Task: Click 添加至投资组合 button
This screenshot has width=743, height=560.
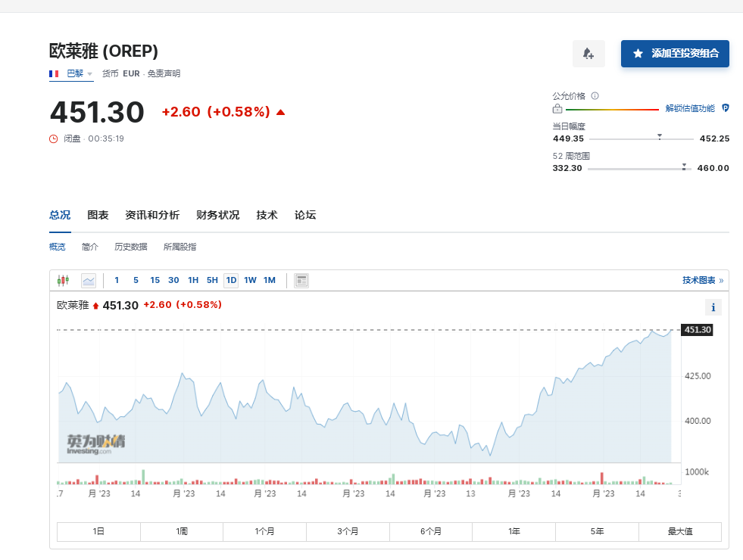Action: [x=675, y=54]
